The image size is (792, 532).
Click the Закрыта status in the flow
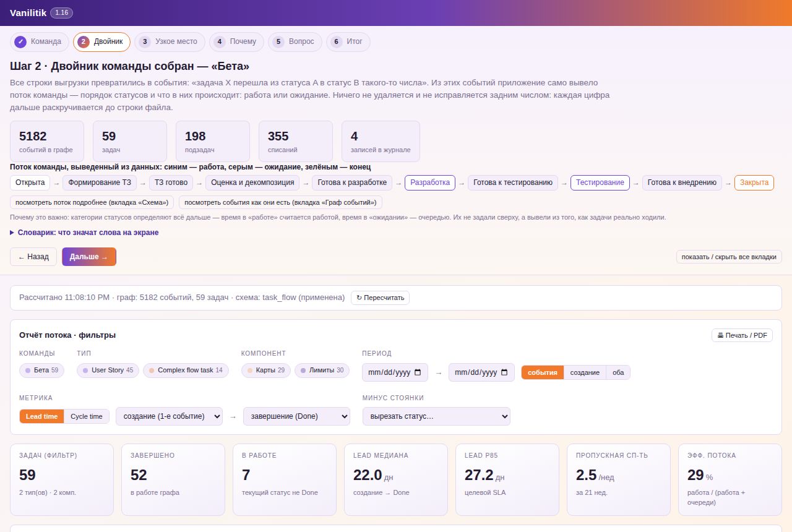[754, 182]
